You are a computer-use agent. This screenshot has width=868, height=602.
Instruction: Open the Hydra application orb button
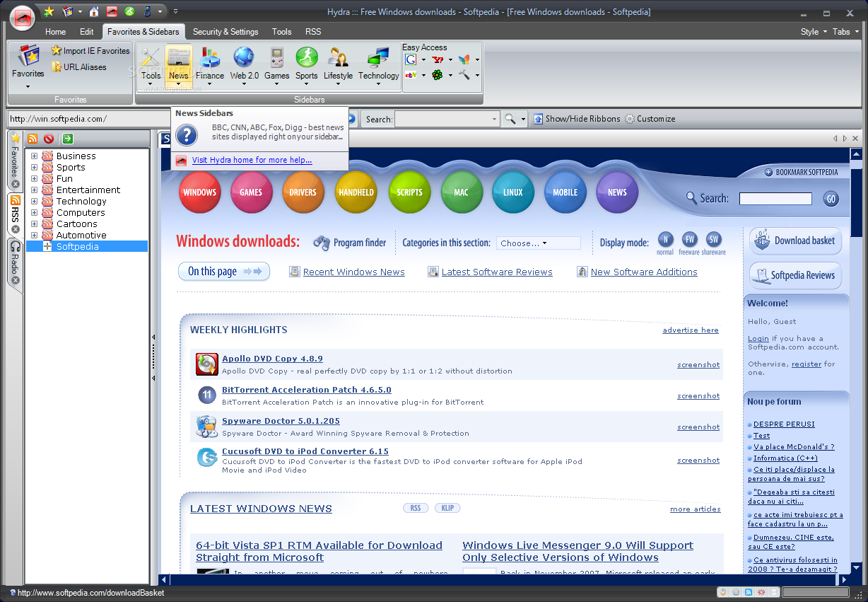(x=23, y=17)
